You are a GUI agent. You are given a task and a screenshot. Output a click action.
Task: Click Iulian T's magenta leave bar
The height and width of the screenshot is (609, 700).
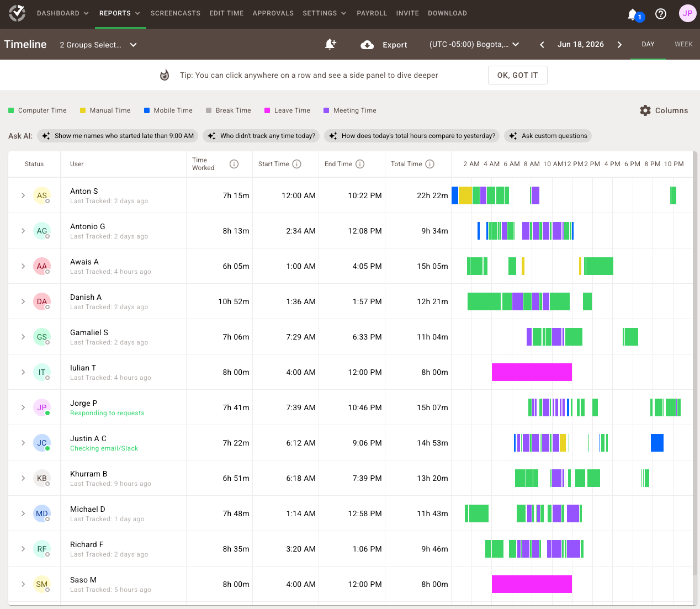[532, 372]
